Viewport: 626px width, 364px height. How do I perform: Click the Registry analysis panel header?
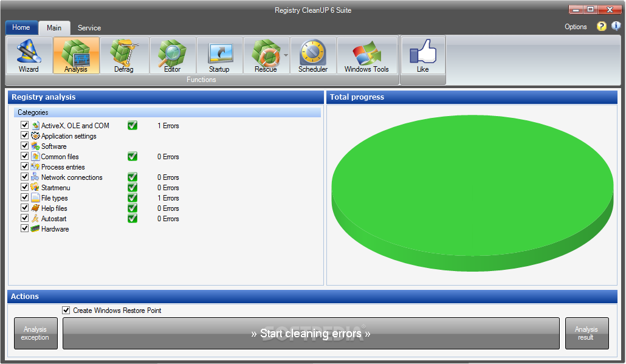click(x=166, y=97)
